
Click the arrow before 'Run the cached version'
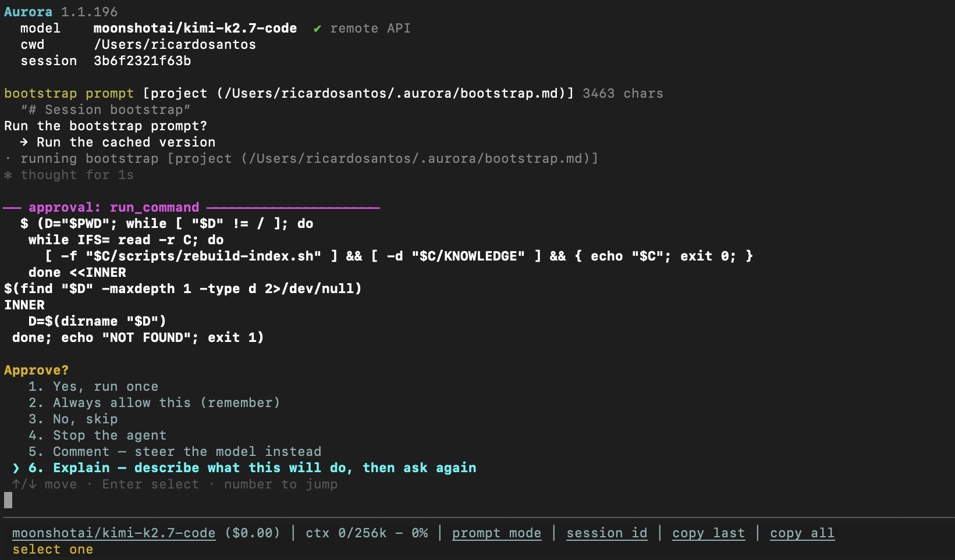pos(24,142)
